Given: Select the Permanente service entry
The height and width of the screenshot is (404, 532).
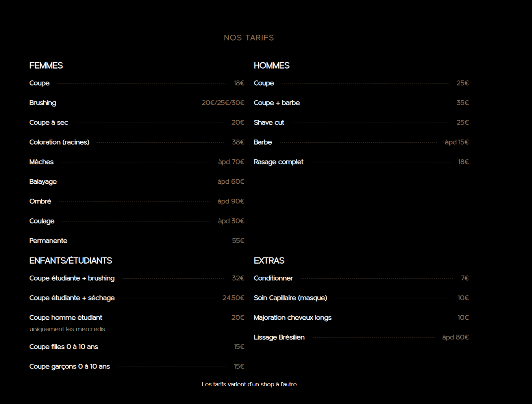Looking at the screenshot, I should 48,241.
